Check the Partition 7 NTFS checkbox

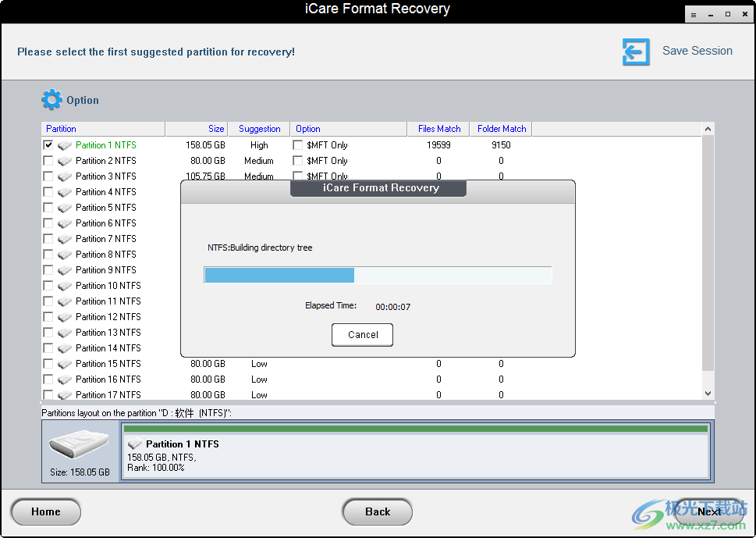[x=48, y=238]
